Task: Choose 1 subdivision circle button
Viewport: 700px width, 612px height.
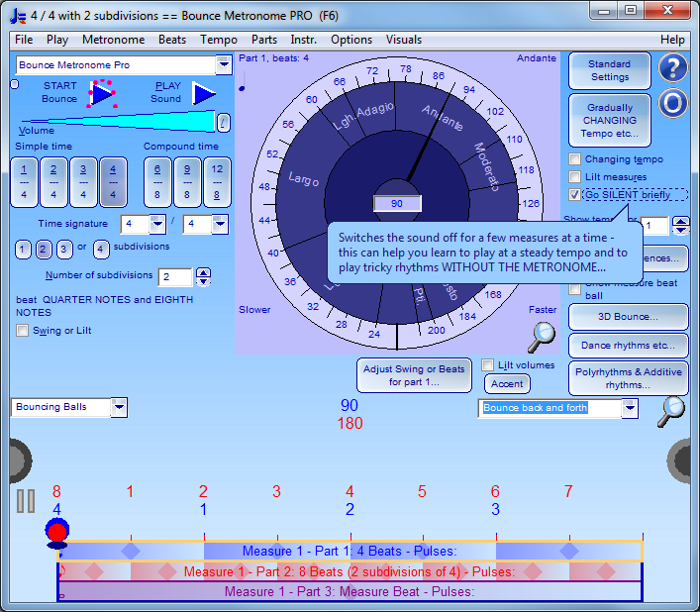Action: [23, 250]
